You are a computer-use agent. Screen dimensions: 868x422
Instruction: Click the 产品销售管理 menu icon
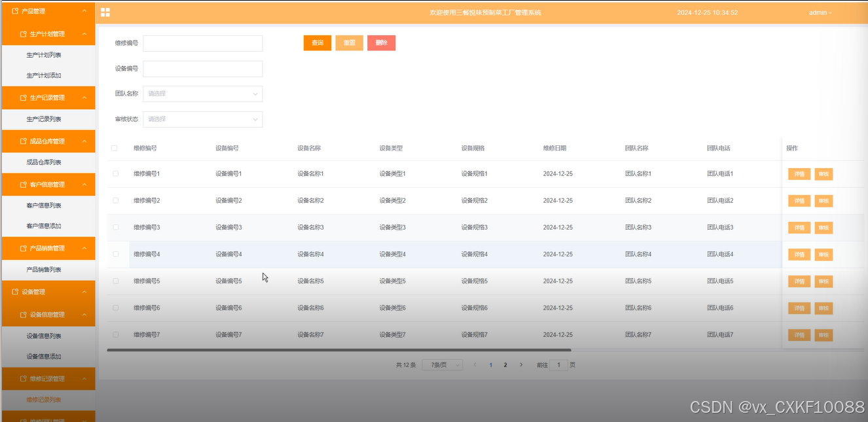24,248
